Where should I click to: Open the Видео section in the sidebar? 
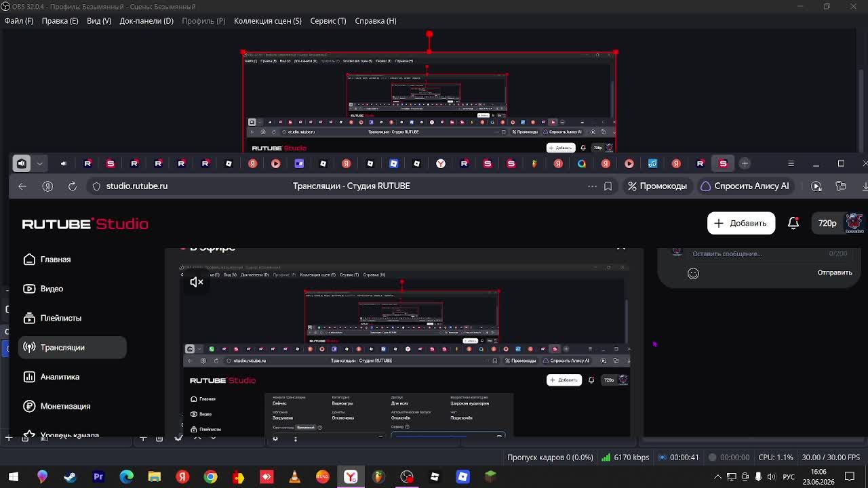tap(52, 289)
